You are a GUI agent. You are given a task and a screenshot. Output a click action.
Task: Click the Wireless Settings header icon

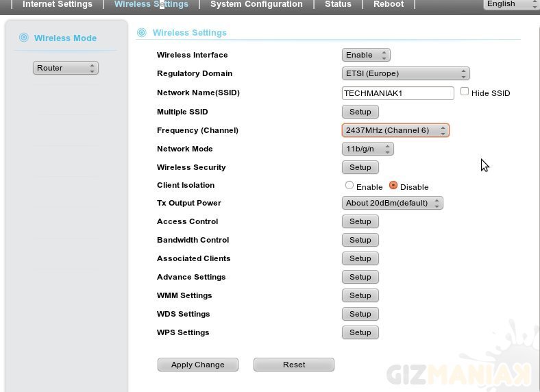click(142, 32)
